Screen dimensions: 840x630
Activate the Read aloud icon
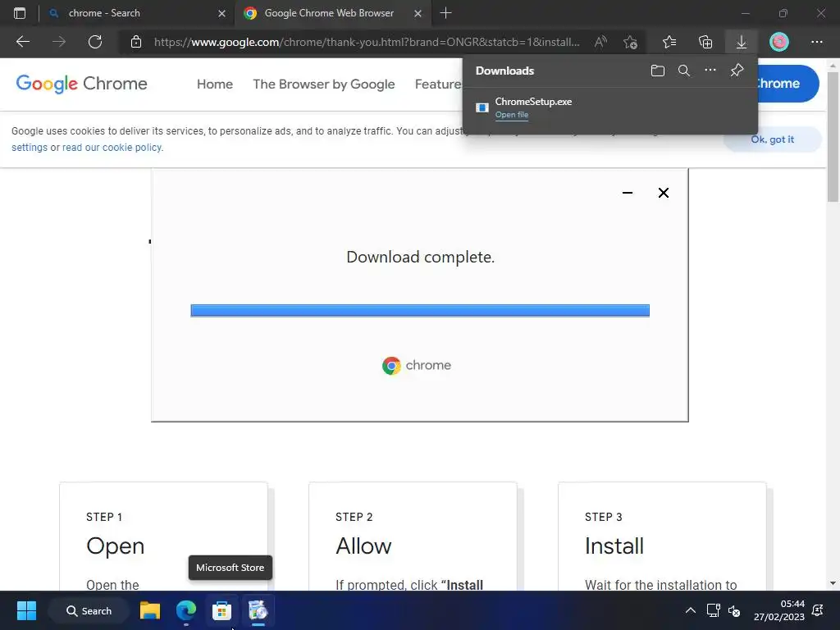600,42
